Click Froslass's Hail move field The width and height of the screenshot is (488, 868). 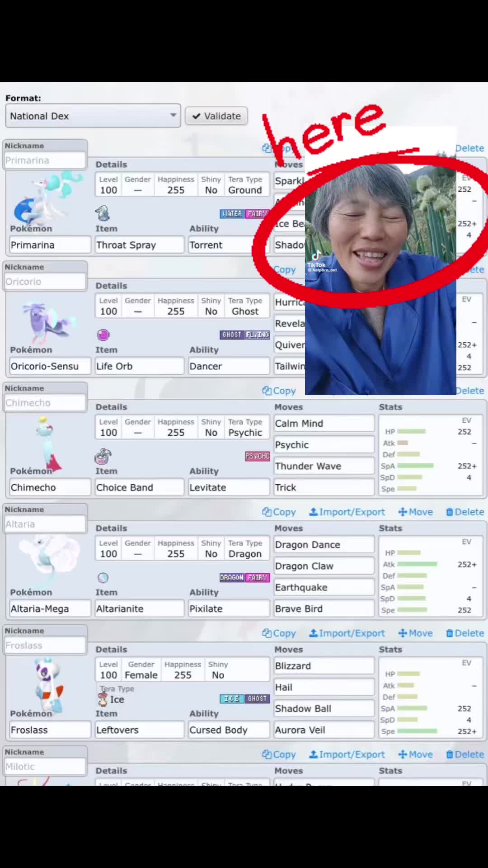(324, 687)
